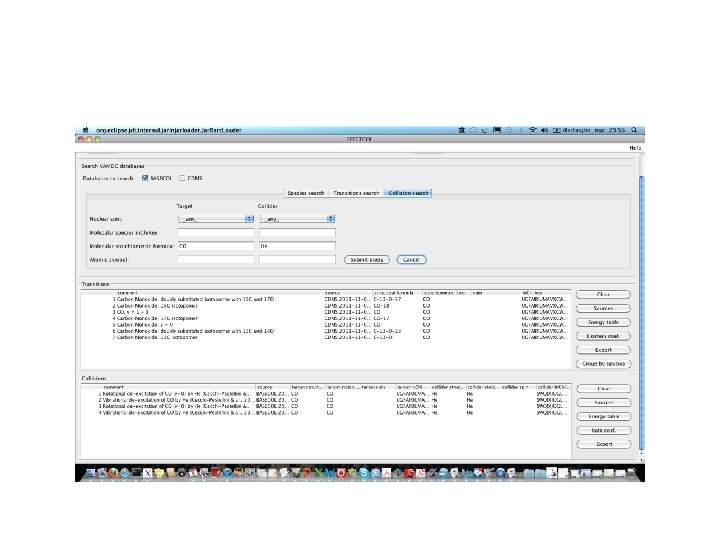Focus the Collider InChIKey input field
The image size is (720, 540).
297,233
